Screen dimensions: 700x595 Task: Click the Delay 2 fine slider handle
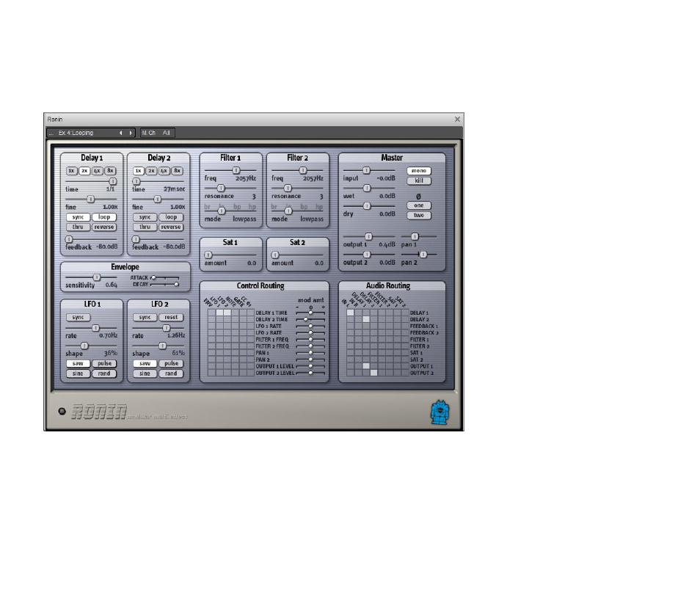pyautogui.click(x=158, y=199)
